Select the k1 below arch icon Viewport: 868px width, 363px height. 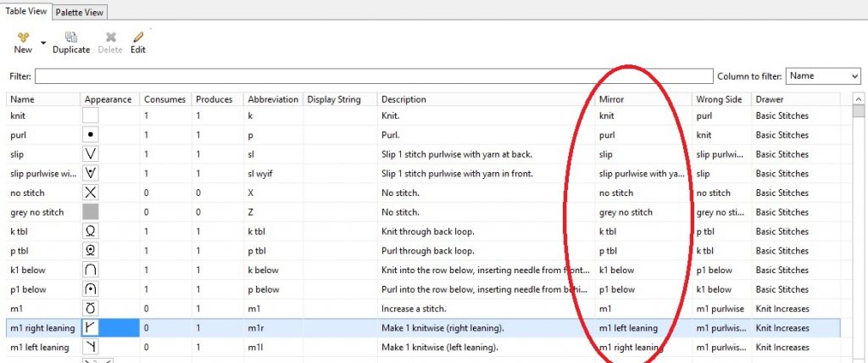pos(90,270)
